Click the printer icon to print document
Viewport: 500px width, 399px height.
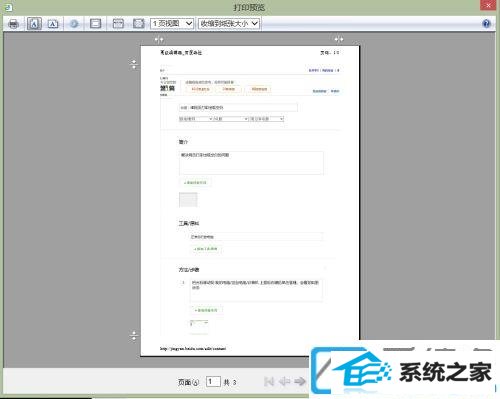pyautogui.click(x=14, y=24)
